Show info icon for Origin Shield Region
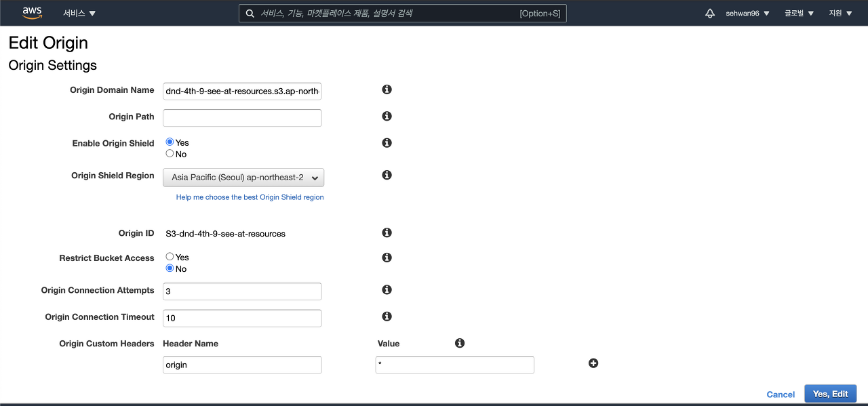Screen dimensions: 868x406 [387, 175]
